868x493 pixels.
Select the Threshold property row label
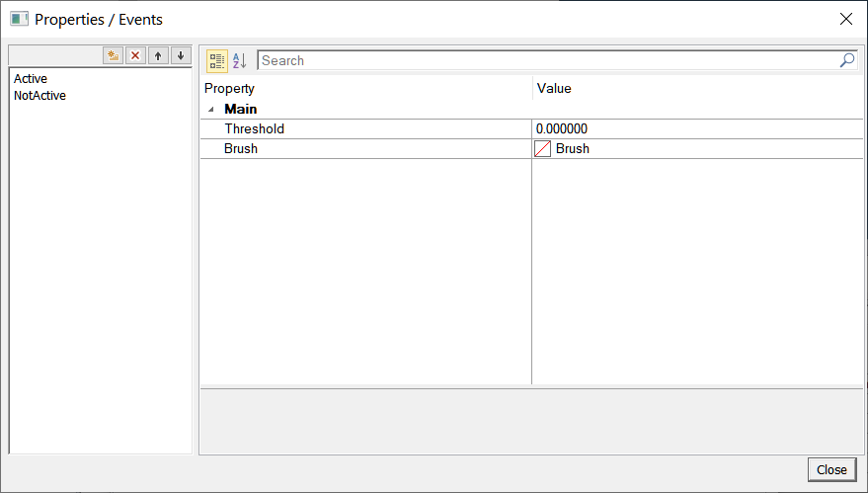tap(255, 129)
